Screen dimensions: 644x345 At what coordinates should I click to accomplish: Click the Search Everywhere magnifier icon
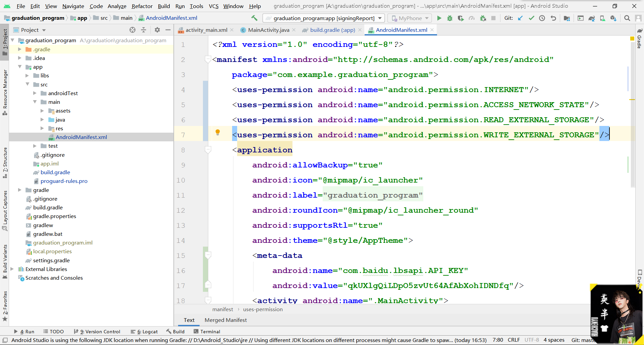(627, 18)
